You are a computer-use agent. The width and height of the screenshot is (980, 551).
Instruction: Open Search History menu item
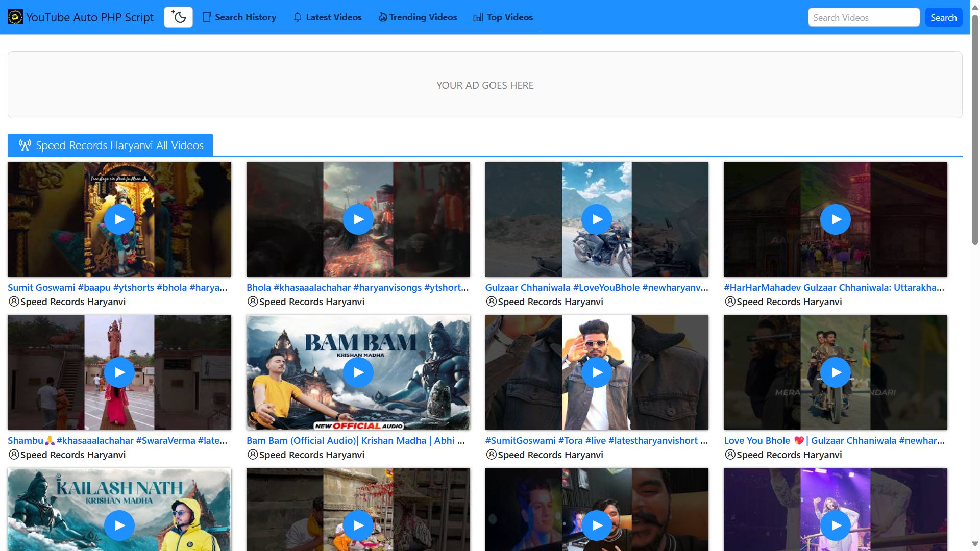(x=239, y=17)
